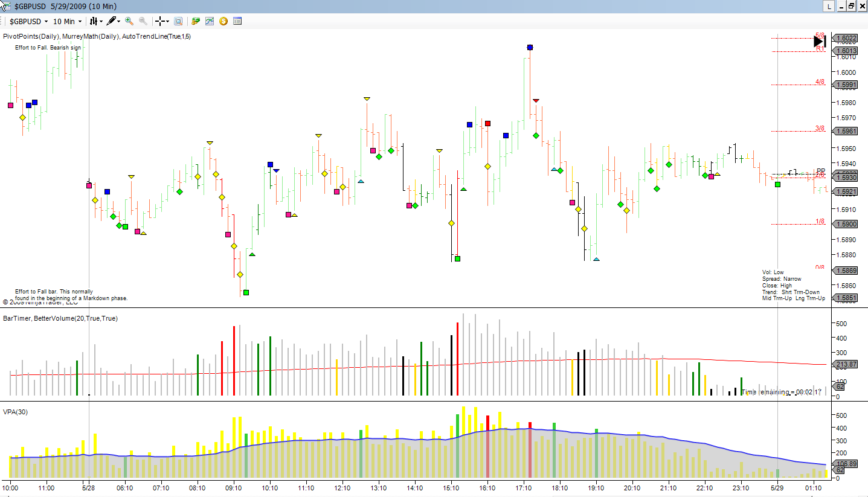
Task: Click the zoom out magnifier
Action: point(143,21)
